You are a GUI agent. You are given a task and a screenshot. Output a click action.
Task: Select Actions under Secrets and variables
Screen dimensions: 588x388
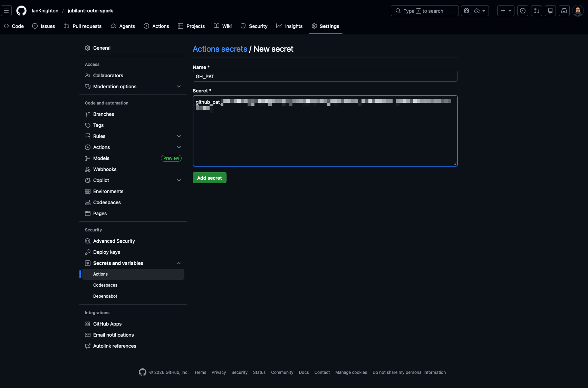(x=133, y=274)
